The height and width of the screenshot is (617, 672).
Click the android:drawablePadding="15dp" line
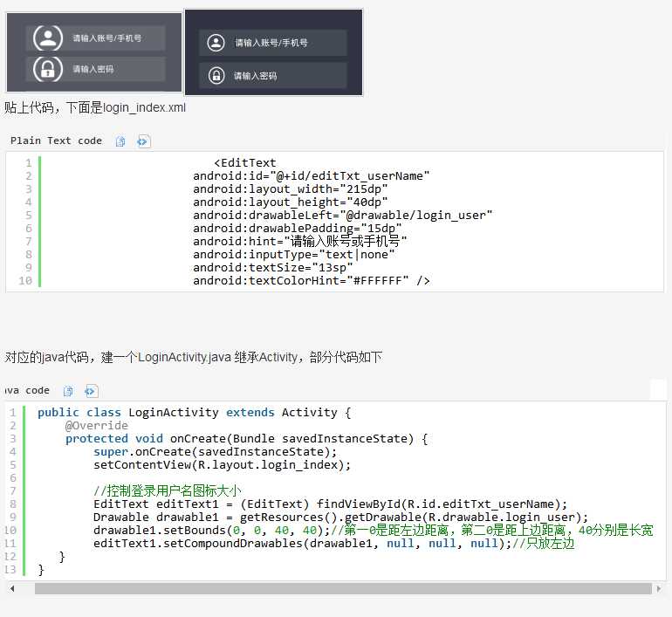point(297,228)
